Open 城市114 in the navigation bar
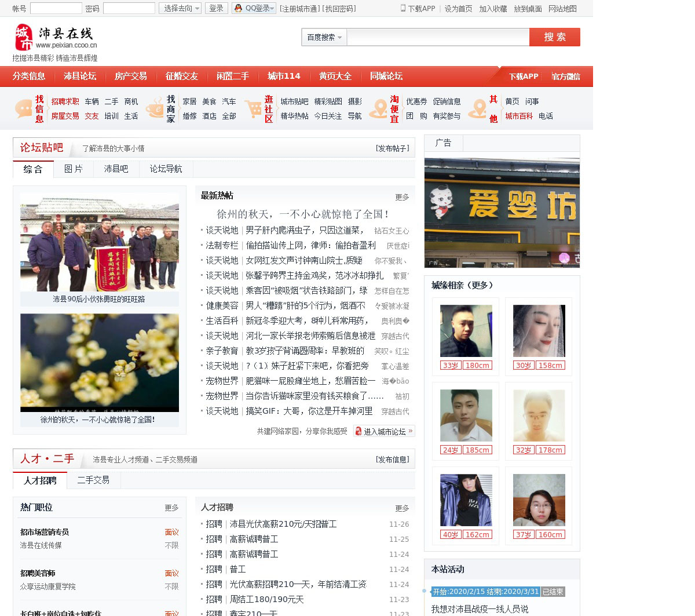Viewport: 695px width, 616px height. tap(284, 76)
